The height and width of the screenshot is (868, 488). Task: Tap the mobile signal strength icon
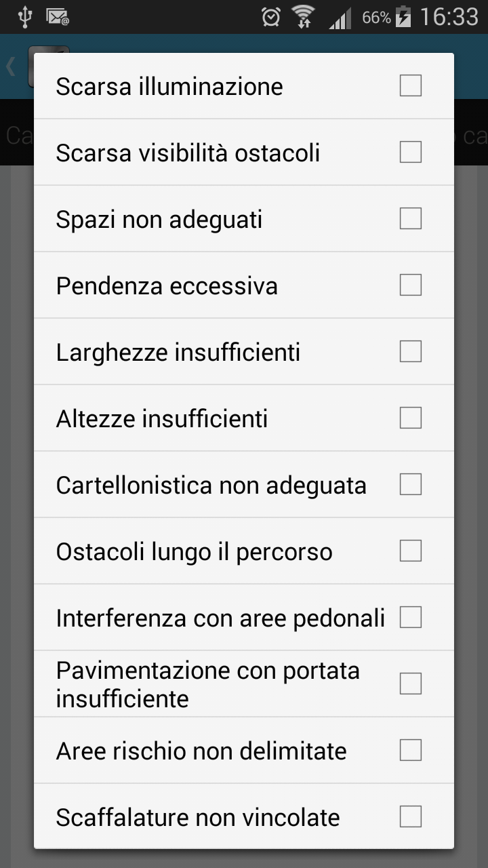(x=340, y=18)
